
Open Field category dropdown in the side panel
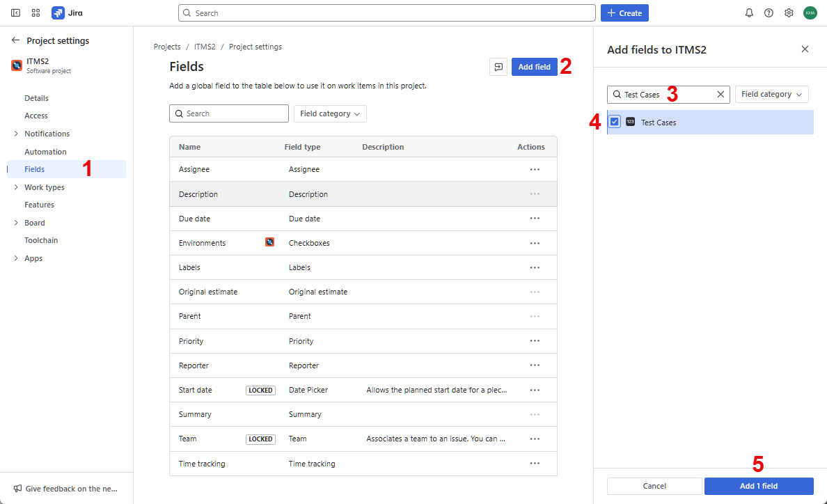click(x=771, y=94)
